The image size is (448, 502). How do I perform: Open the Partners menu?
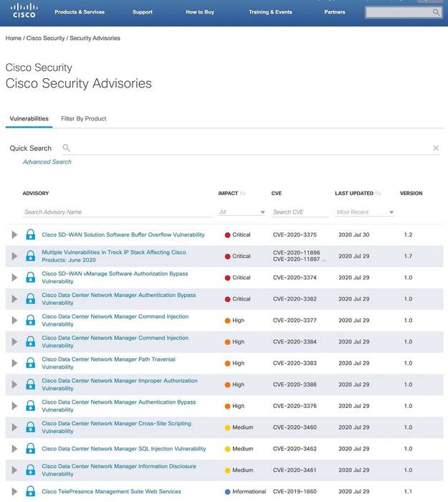(x=335, y=12)
